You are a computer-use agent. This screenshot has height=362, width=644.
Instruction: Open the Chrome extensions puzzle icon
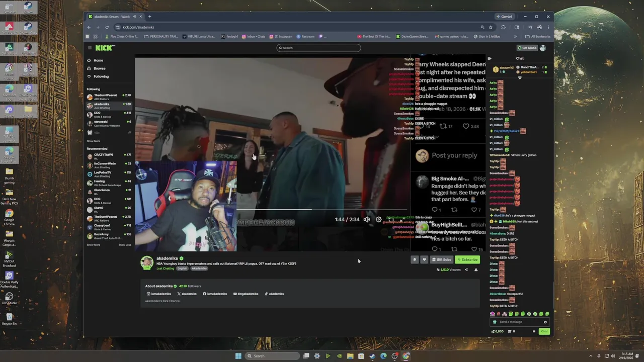click(x=503, y=27)
